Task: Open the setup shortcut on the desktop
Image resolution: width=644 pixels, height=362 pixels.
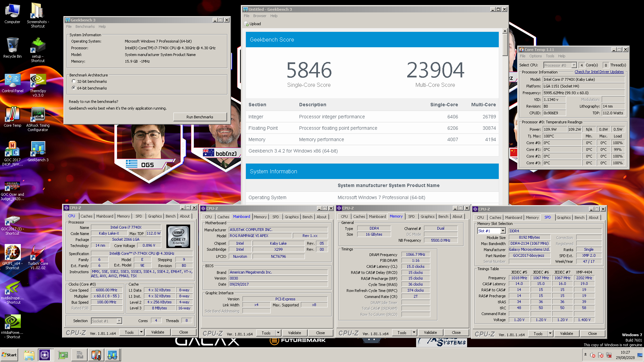Action: 38,50
